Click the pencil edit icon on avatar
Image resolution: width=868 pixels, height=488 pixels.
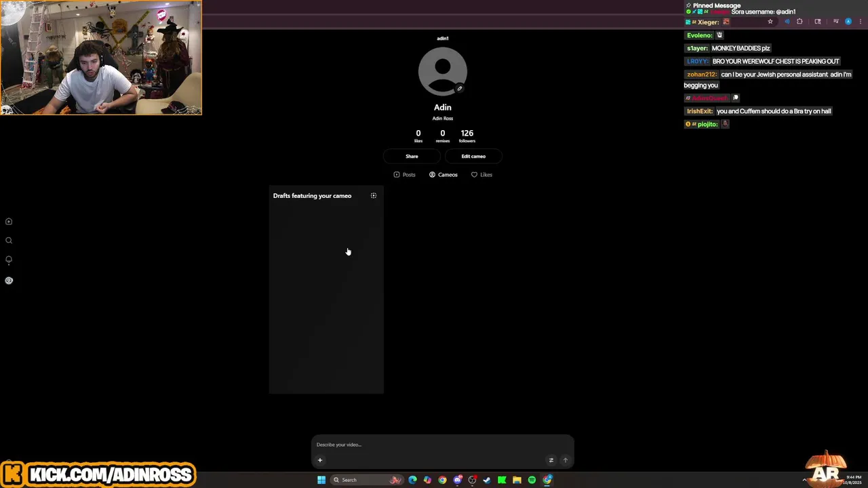(x=459, y=88)
